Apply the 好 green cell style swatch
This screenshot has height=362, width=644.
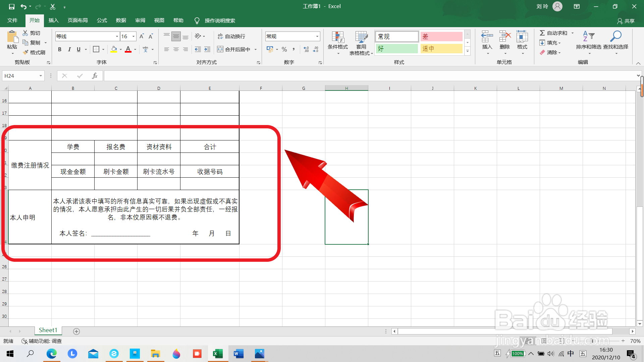point(396,49)
